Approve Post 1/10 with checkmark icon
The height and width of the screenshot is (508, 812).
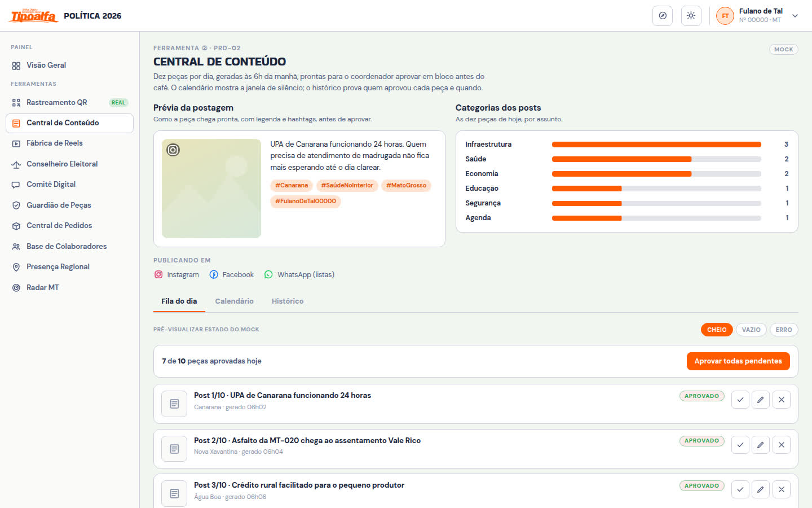tap(740, 400)
